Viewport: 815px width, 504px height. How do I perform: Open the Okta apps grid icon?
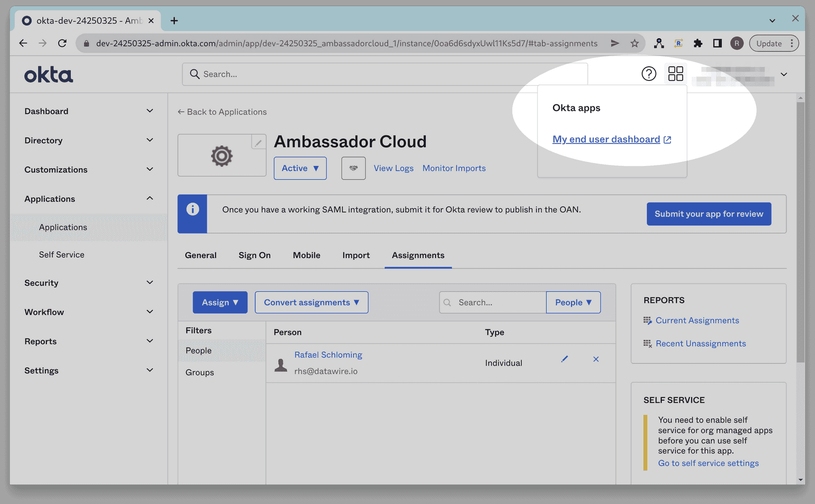pos(675,74)
